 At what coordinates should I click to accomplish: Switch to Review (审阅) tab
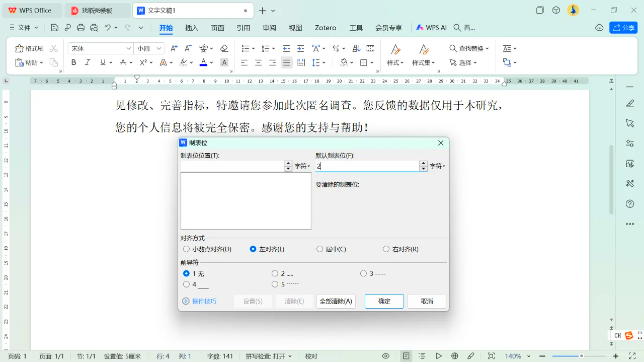pyautogui.click(x=269, y=28)
